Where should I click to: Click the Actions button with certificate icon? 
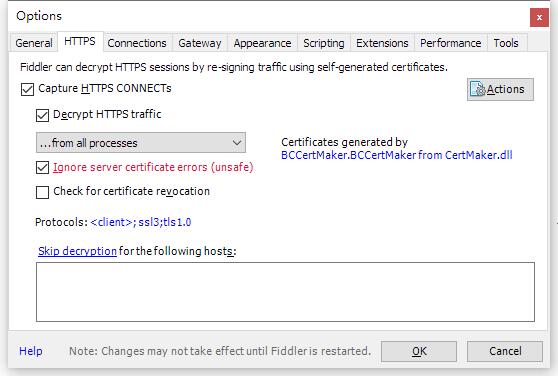[x=500, y=89]
